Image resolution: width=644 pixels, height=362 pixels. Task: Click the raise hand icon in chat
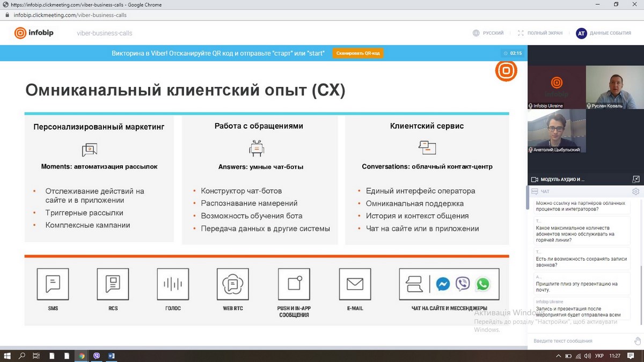[638, 341]
